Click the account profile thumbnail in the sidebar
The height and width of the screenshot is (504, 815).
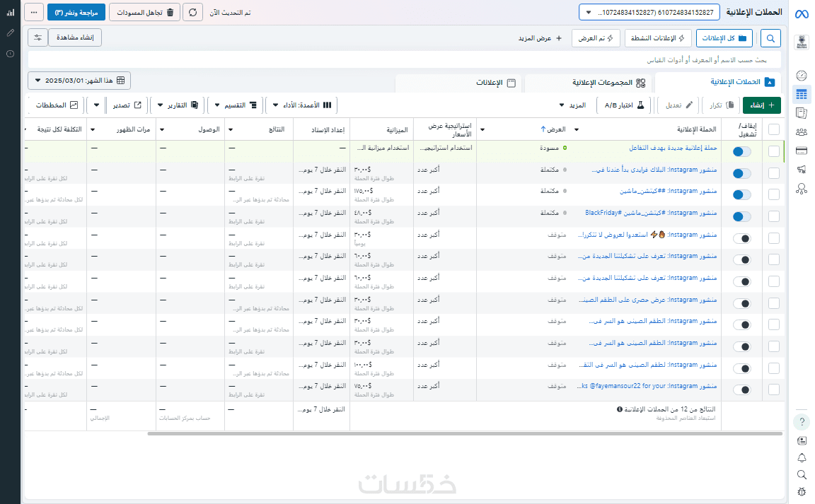(802, 42)
